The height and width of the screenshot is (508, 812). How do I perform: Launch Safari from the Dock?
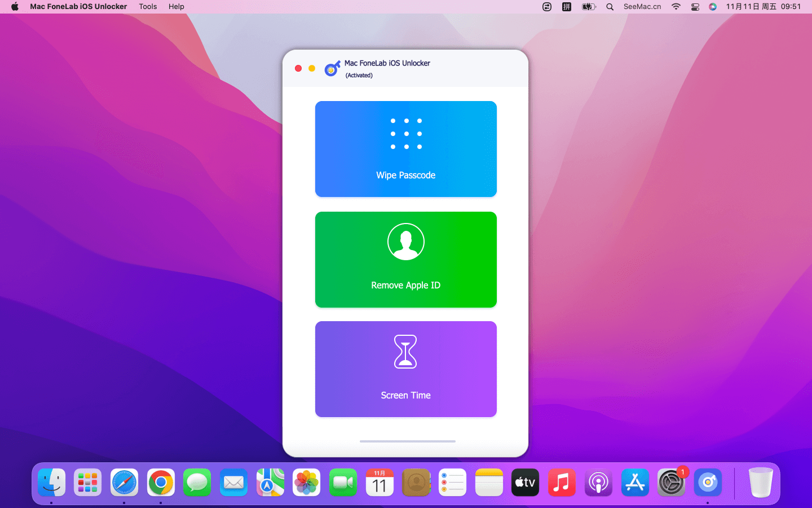(x=124, y=483)
